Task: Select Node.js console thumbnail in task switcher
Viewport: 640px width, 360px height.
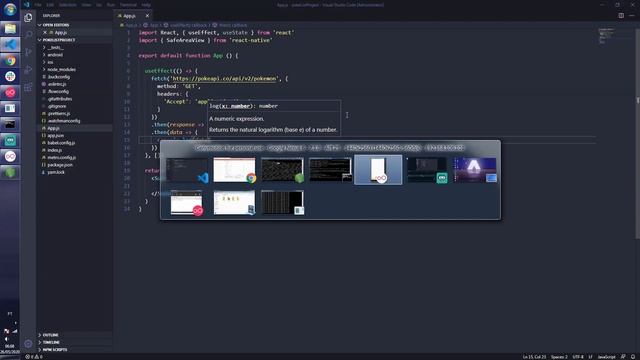Action: (x=282, y=170)
